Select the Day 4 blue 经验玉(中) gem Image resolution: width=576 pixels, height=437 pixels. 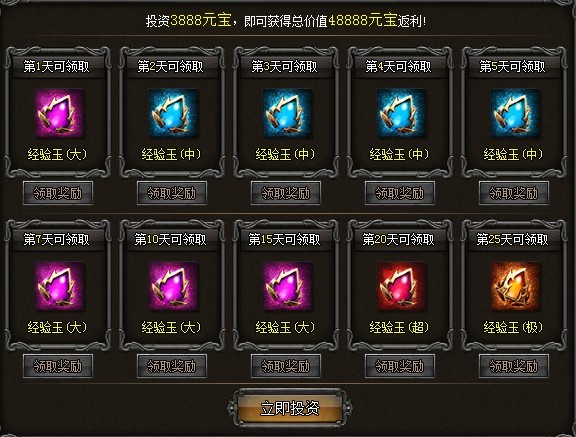[x=401, y=113]
